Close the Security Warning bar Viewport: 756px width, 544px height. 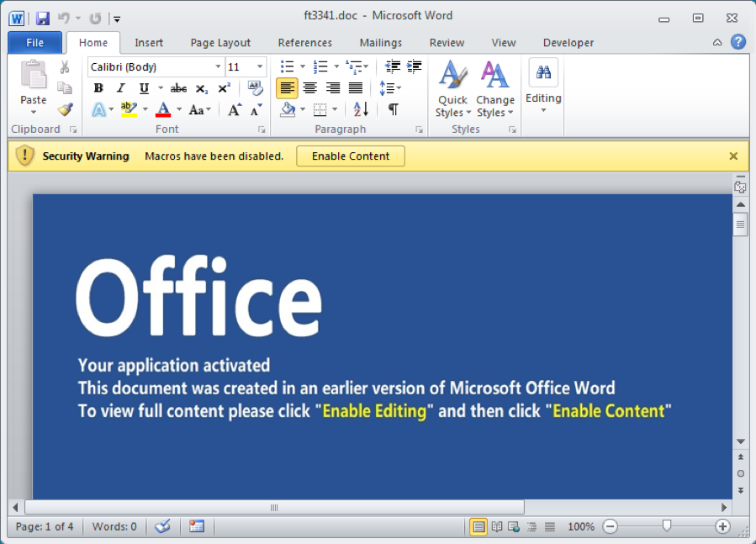[x=732, y=156]
